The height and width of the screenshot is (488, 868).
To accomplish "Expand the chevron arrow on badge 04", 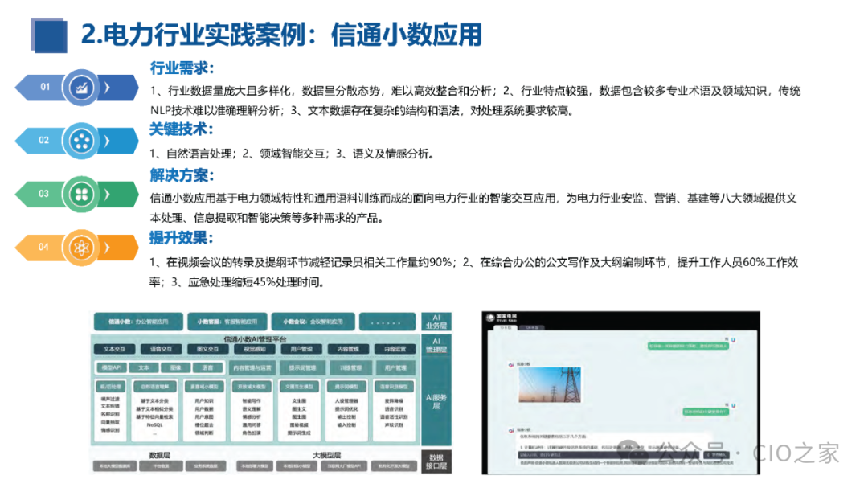I will click(x=108, y=248).
